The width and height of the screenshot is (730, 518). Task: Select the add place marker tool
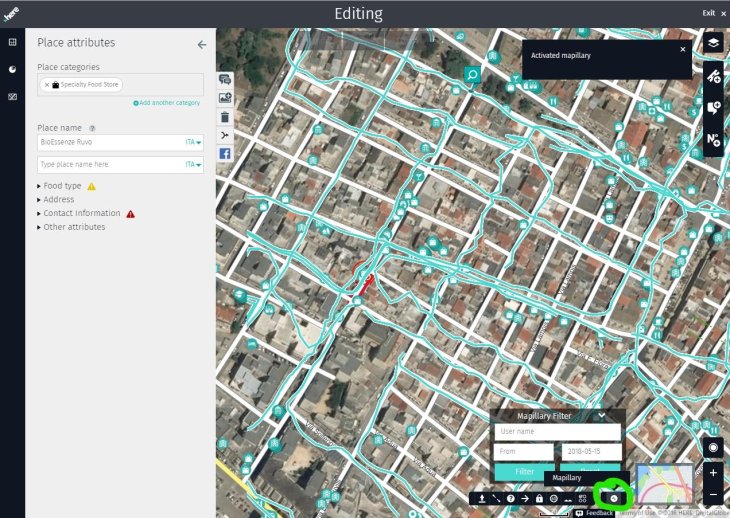713,108
